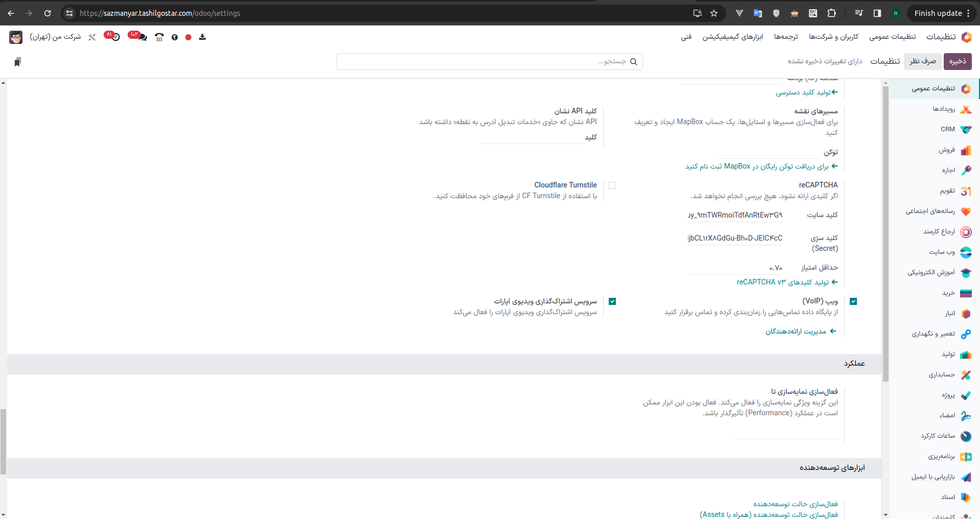The image size is (980, 519).
Task: Click the minimum score field ۰.۷۰
Action: click(735, 268)
